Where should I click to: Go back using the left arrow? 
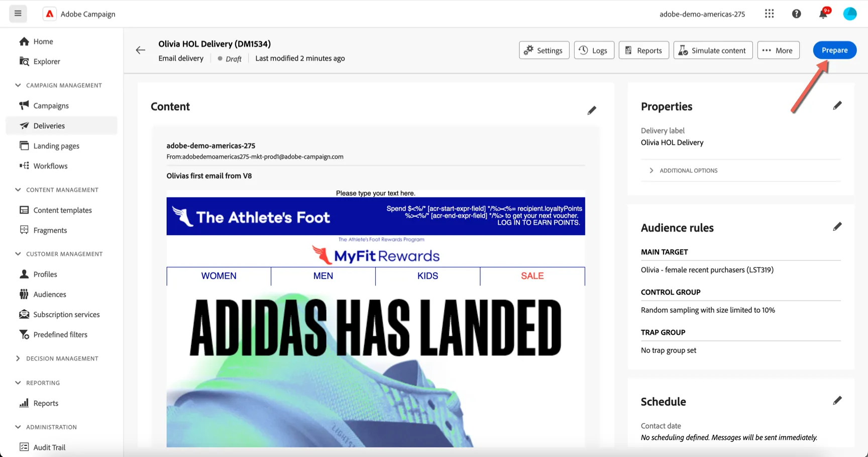point(141,50)
